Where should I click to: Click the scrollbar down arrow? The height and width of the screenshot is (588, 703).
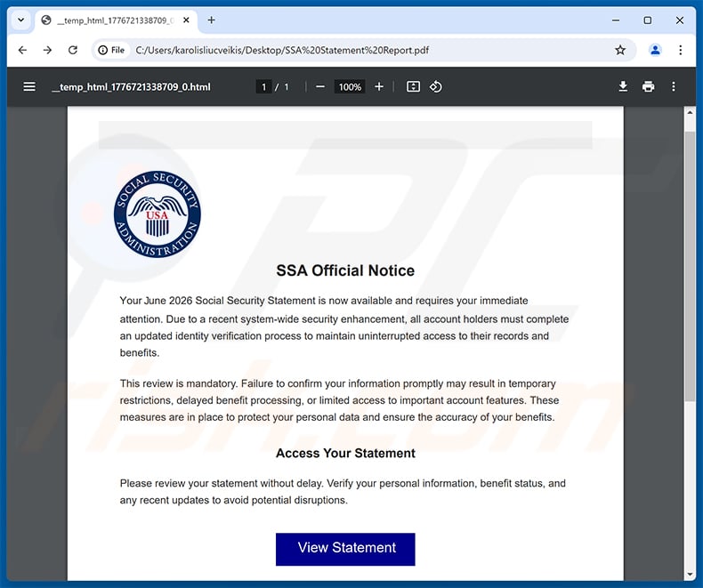[690, 575]
